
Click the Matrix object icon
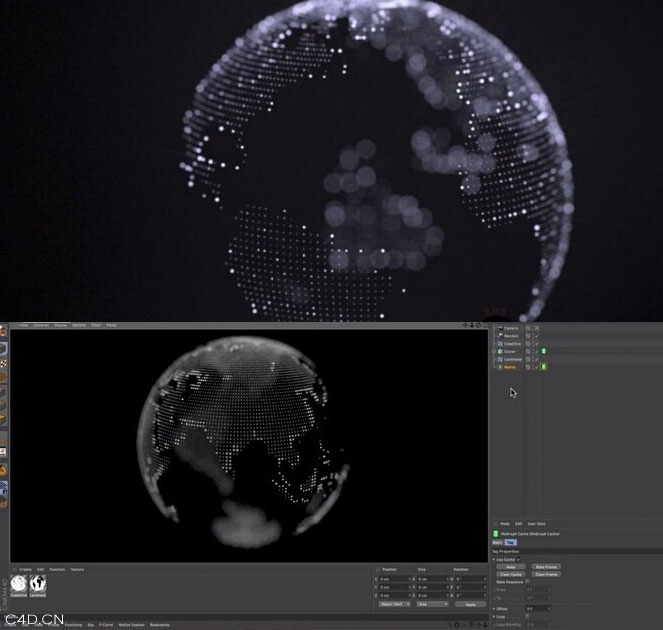tap(500, 367)
